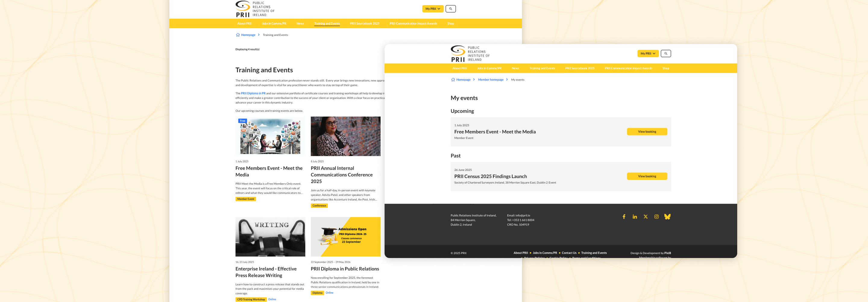Click Online tag next to CPD Training Workshop
The width and height of the screenshot is (868, 302).
[x=272, y=299]
